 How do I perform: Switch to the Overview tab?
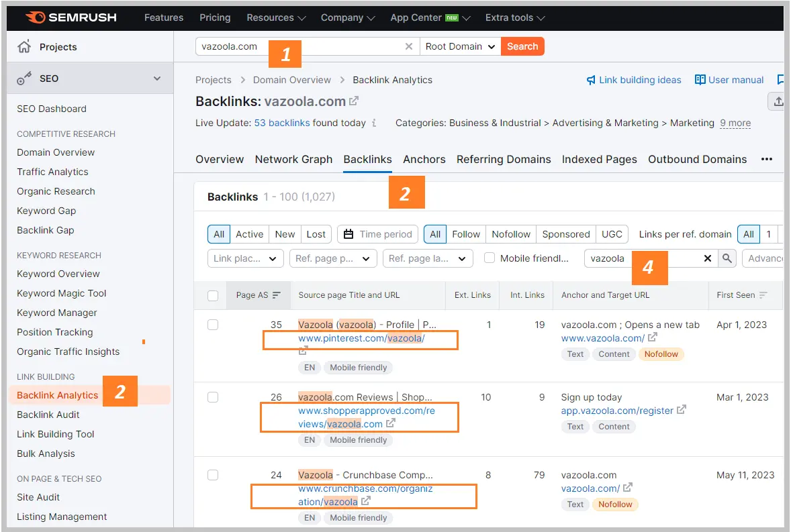(x=220, y=159)
